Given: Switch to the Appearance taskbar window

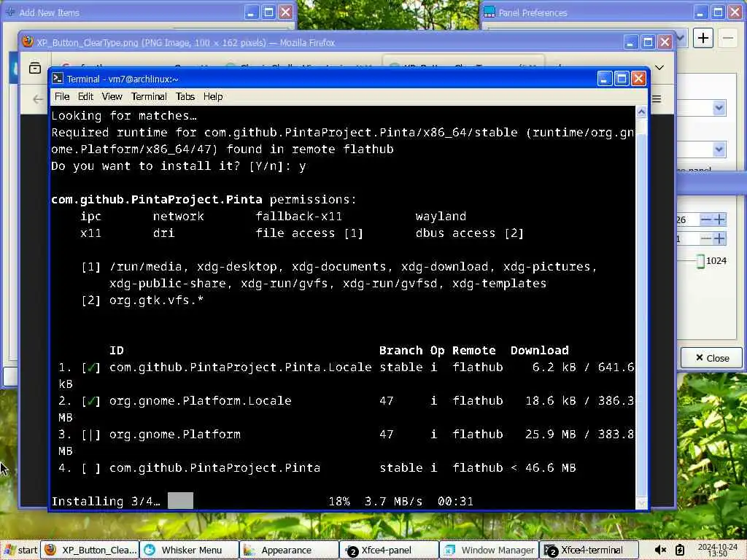Looking at the screenshot, I should [x=289, y=550].
